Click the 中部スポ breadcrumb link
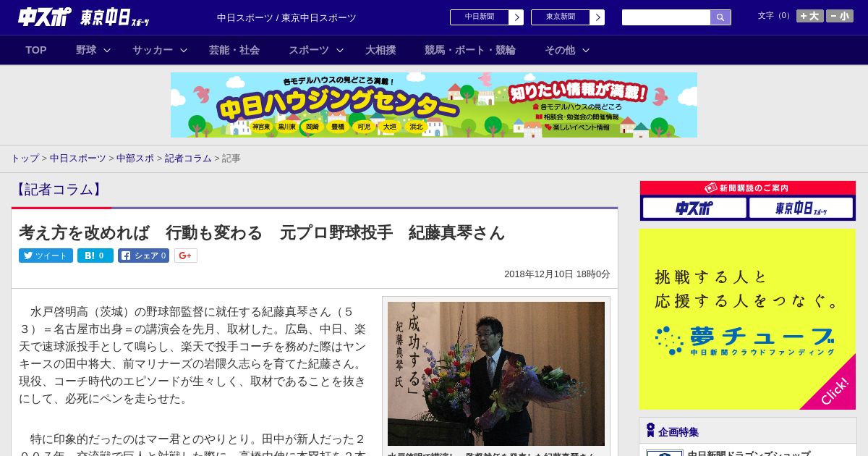The width and height of the screenshot is (868, 456). pyautogui.click(x=135, y=159)
